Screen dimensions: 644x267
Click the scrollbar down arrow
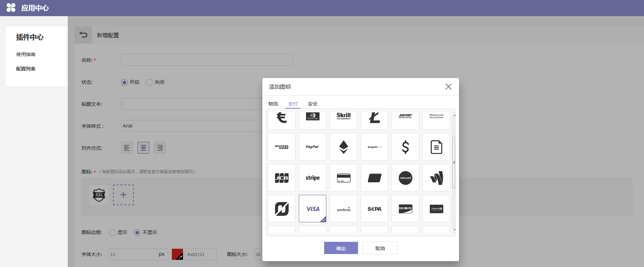[454, 230]
